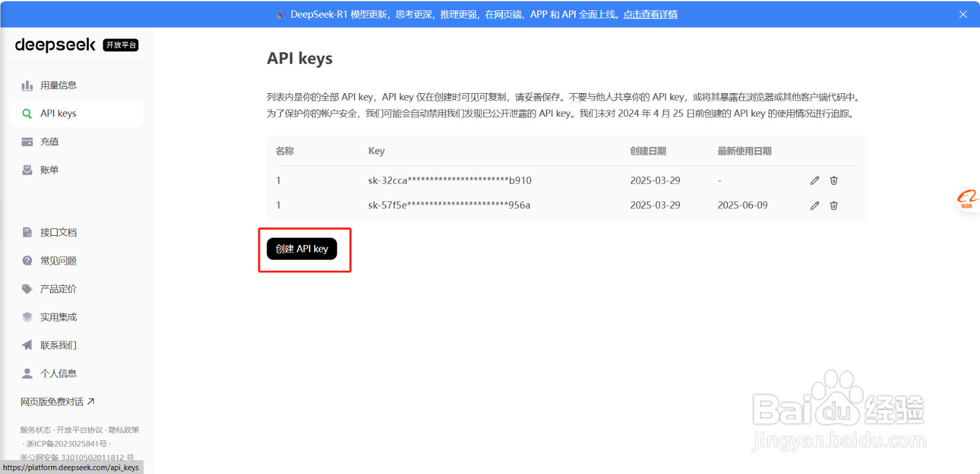Click the name cell of key sk-32cca…b910
Viewport: 980px width, 474px height.
click(x=278, y=181)
